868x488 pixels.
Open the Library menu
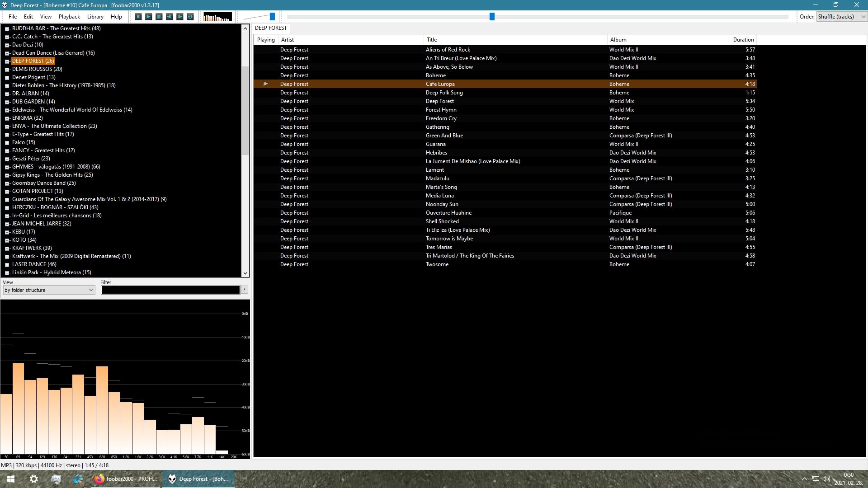coord(95,17)
